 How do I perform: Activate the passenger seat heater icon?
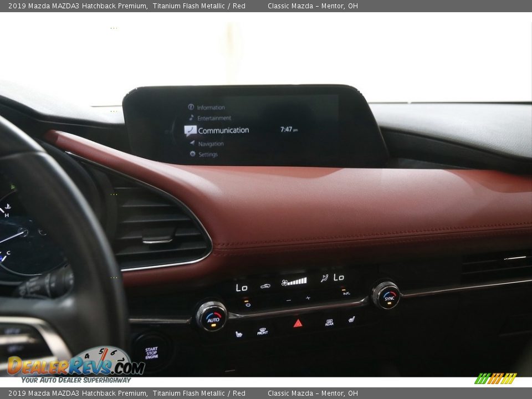tap(352, 319)
